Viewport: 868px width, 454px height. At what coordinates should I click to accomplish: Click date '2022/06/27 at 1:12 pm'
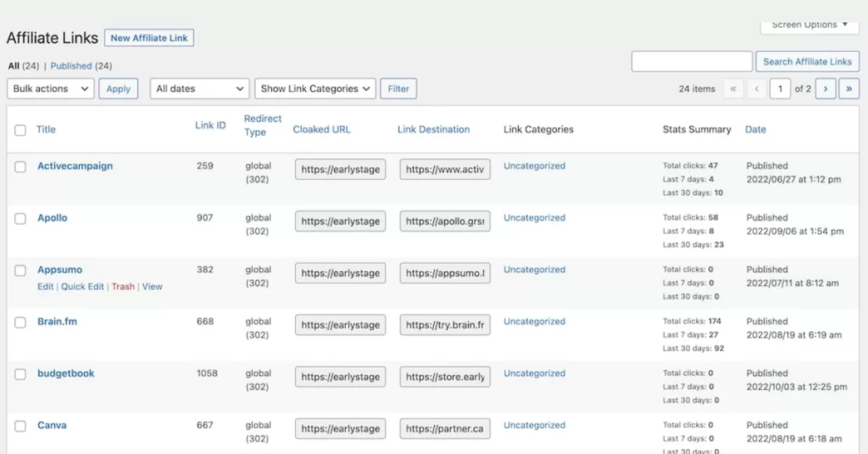[x=794, y=179]
